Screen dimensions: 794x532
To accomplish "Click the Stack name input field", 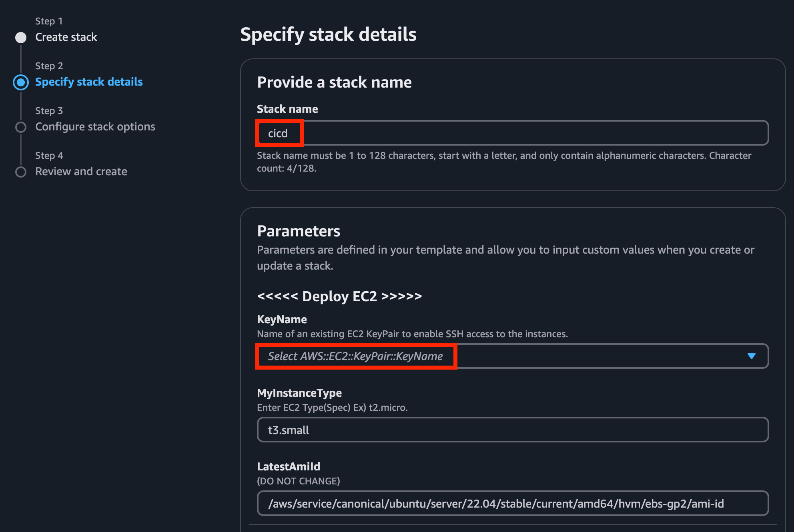I will tap(512, 133).
